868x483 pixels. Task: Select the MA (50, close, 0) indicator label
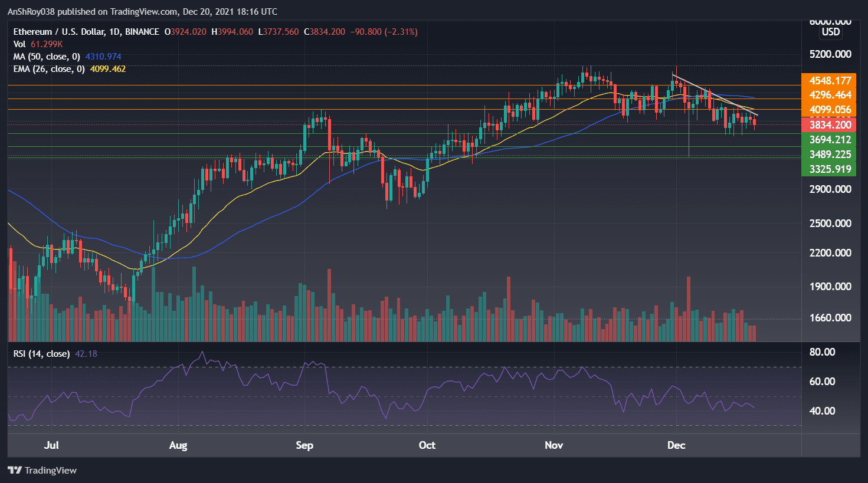46,57
